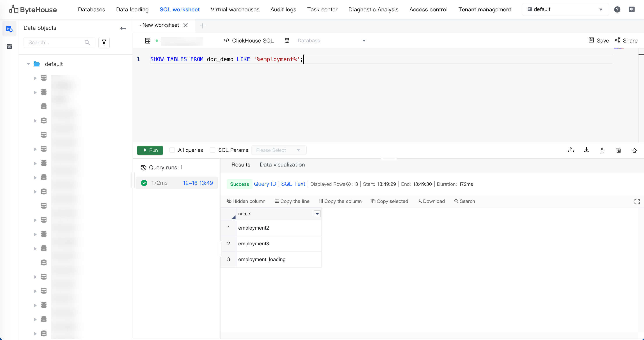Open the worksheets list icon in the left sidebar
Image resolution: width=644 pixels, height=340 pixels.
(x=9, y=46)
